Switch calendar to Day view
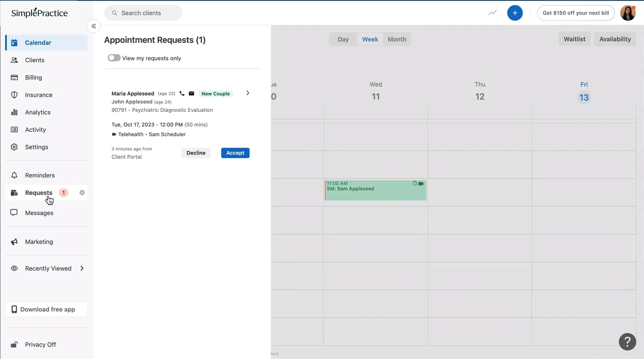This screenshot has width=644, height=359. [343, 39]
